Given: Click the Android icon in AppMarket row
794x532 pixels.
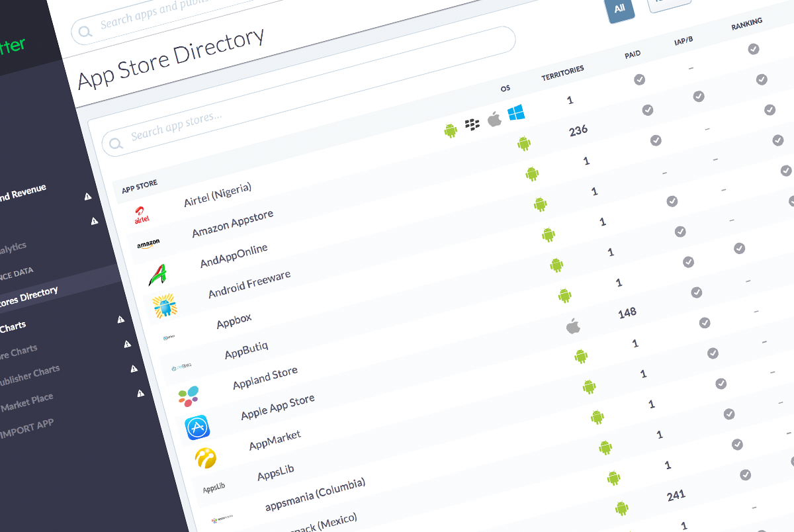Looking at the screenshot, I should [x=581, y=356].
